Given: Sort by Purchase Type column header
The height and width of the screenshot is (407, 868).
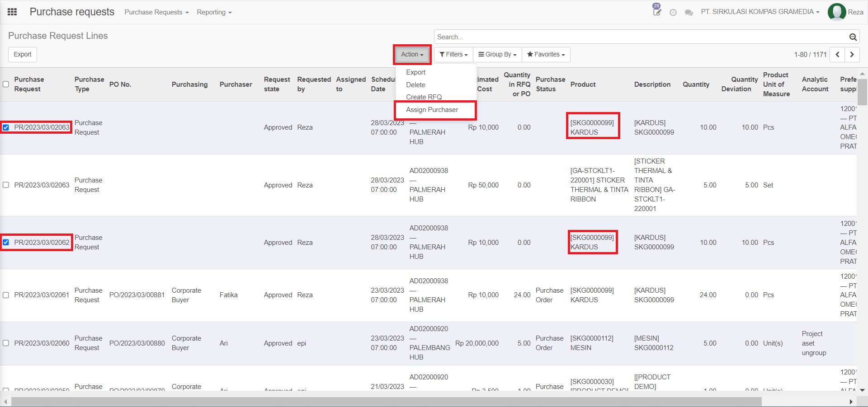Looking at the screenshot, I should (x=89, y=84).
